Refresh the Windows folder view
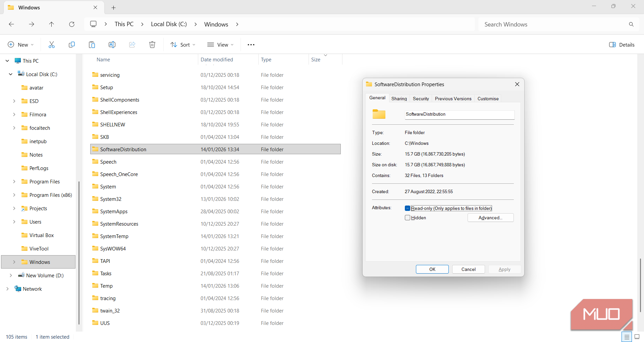 pos(72,24)
